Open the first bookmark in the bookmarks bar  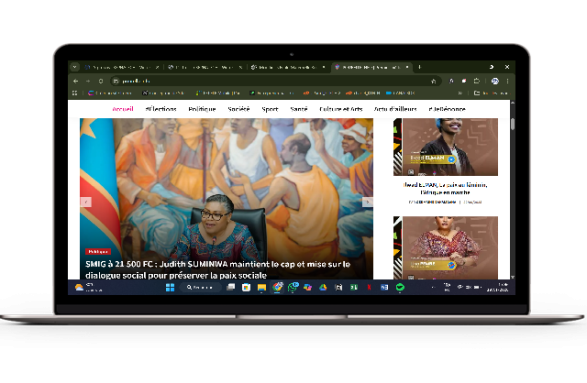click(109, 93)
